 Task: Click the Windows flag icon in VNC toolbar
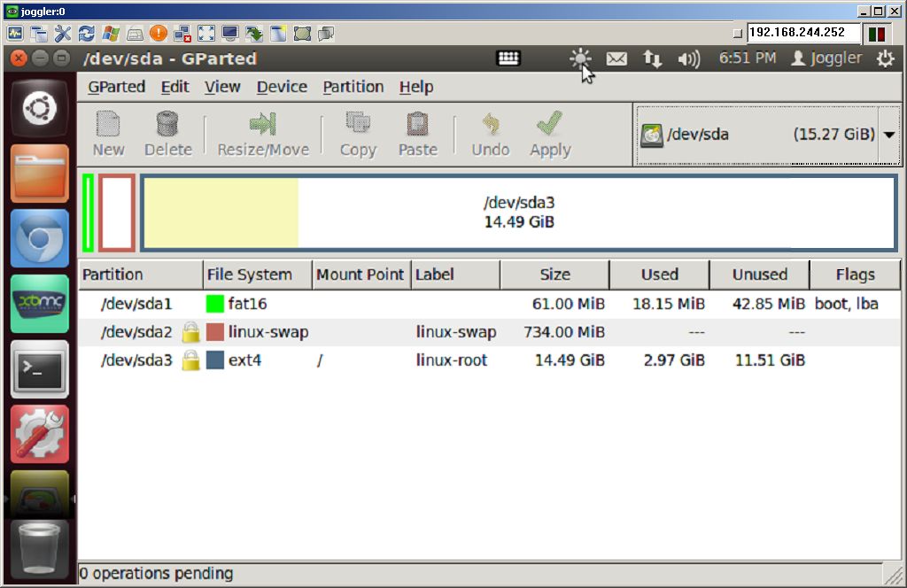point(111,34)
